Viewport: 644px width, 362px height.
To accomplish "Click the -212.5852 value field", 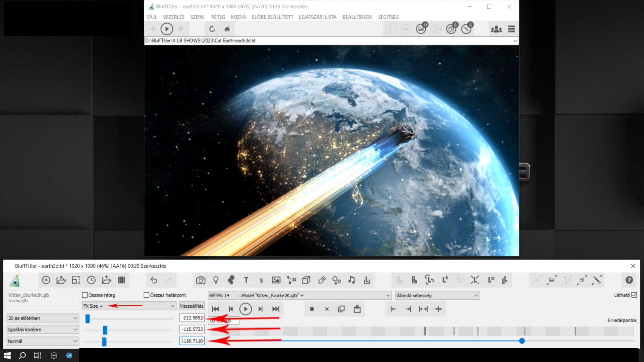I will click(192, 318).
